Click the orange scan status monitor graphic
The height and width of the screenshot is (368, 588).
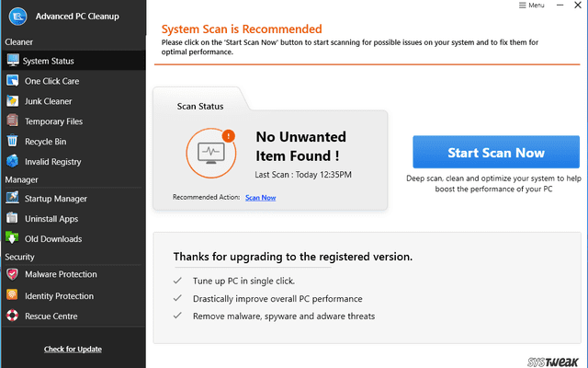click(211, 151)
